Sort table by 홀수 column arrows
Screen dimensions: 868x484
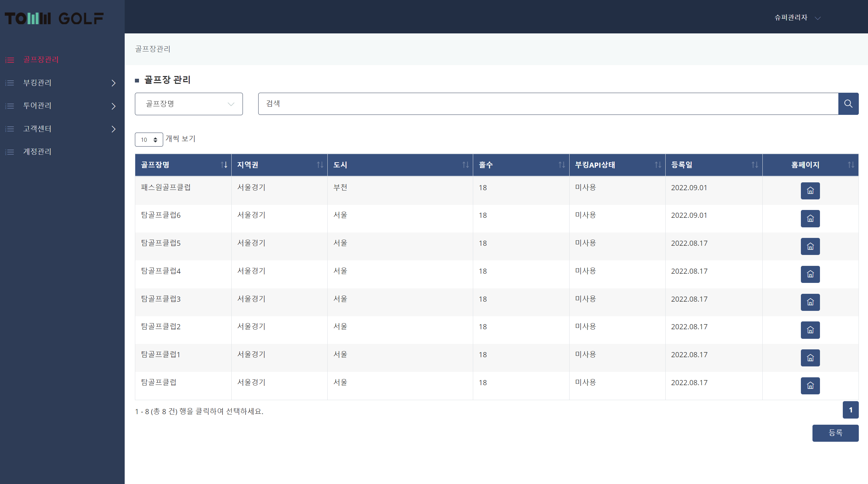tap(562, 165)
